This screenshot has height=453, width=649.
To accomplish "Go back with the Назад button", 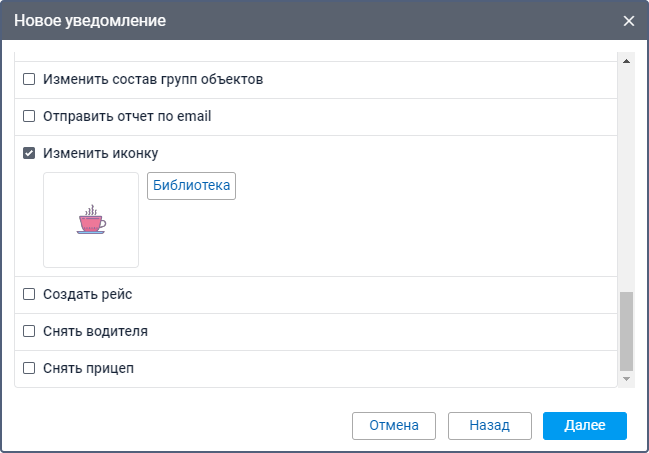I will click(x=490, y=425).
